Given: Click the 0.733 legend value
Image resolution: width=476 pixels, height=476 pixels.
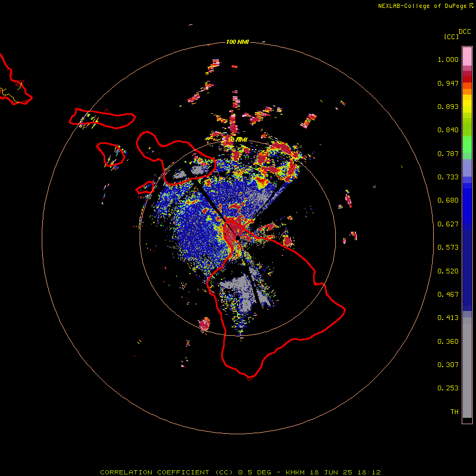Looking at the screenshot, I should (x=448, y=177).
